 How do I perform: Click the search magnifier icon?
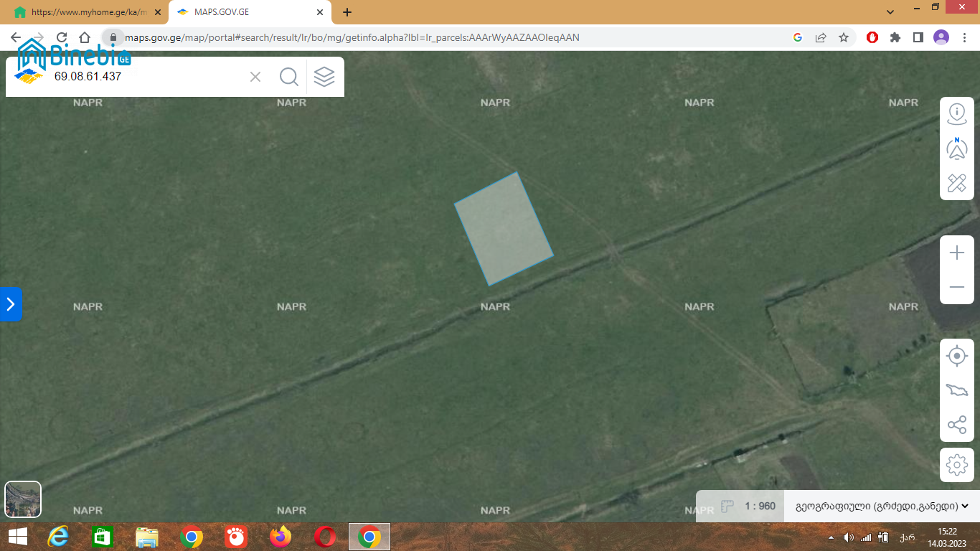coord(289,77)
